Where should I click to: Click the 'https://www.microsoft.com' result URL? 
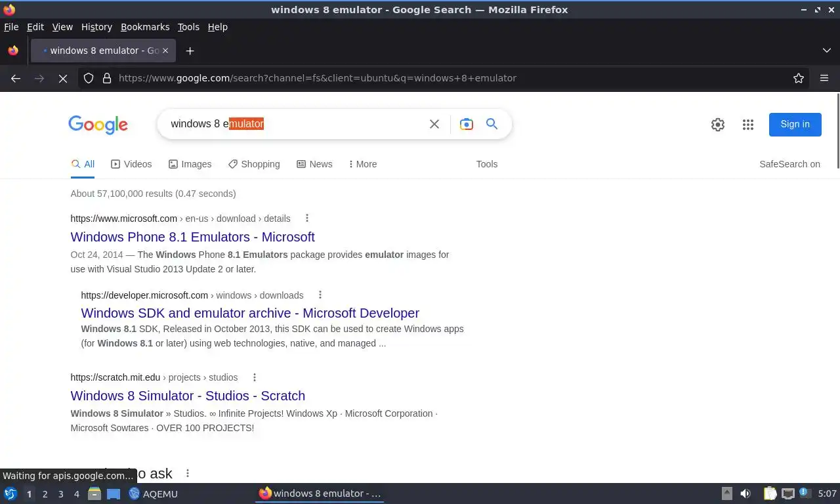[124, 219]
